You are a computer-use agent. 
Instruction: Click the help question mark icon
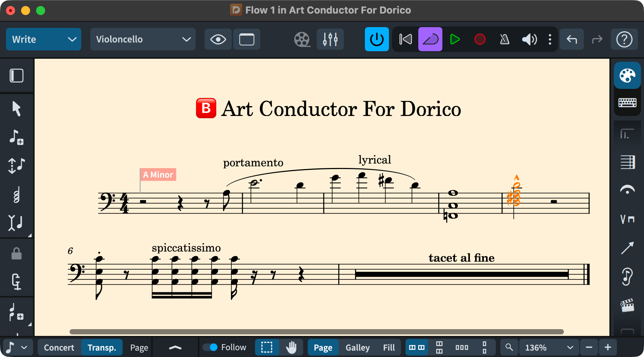[x=624, y=39]
